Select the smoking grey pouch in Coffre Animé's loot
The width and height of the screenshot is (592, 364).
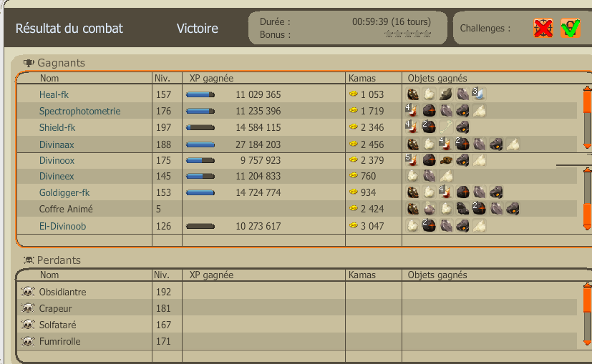[x=429, y=209]
